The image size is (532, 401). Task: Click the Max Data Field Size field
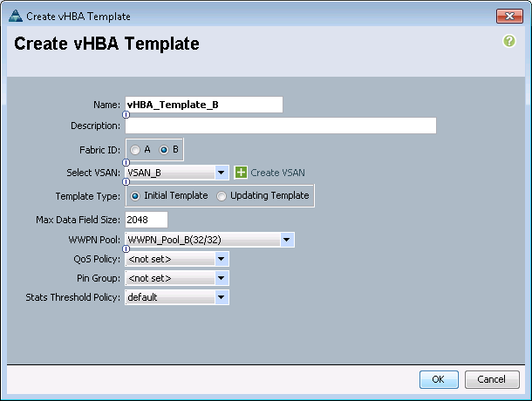coord(147,220)
